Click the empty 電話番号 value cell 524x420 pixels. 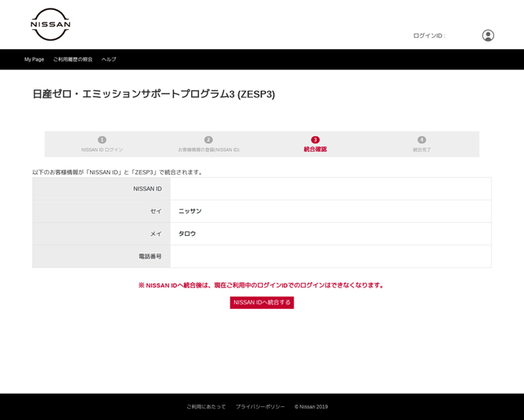[330, 257]
